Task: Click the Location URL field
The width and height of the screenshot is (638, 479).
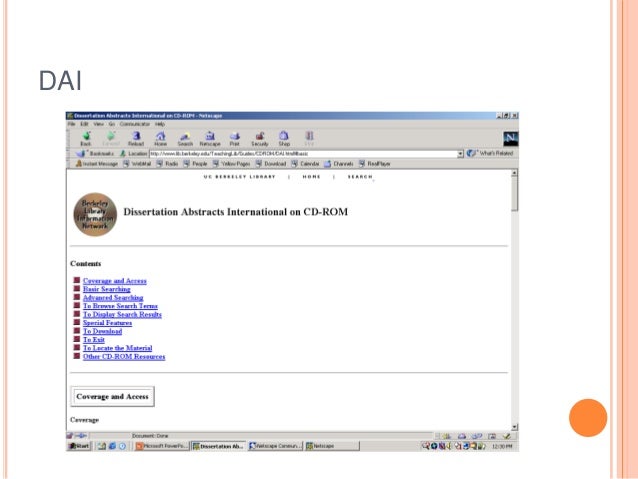Action: pos(303,154)
